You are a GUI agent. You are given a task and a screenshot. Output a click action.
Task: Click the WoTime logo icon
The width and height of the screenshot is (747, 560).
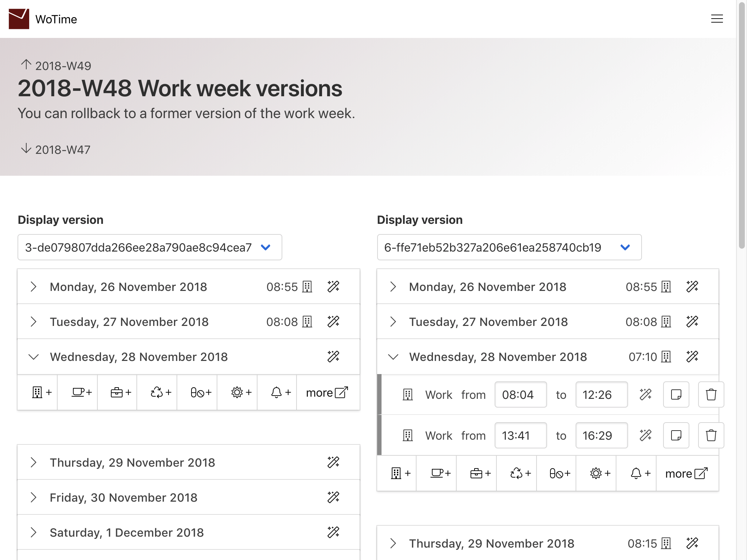pos(19,19)
